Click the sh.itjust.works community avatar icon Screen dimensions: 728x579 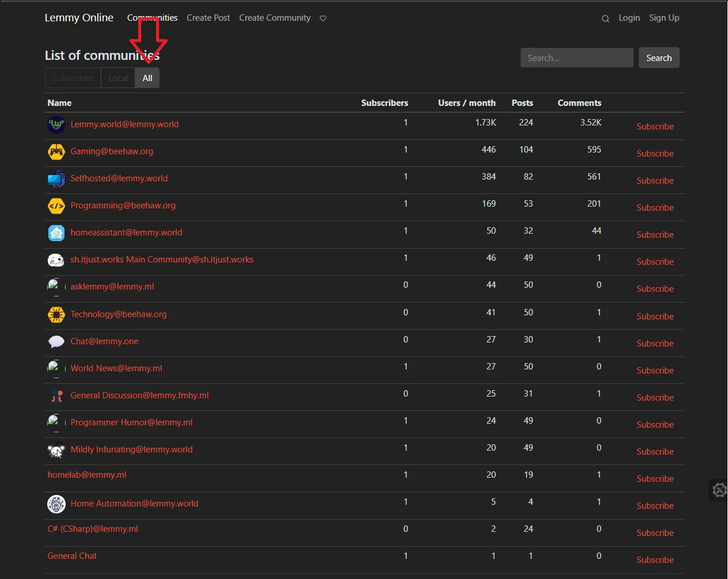click(56, 260)
